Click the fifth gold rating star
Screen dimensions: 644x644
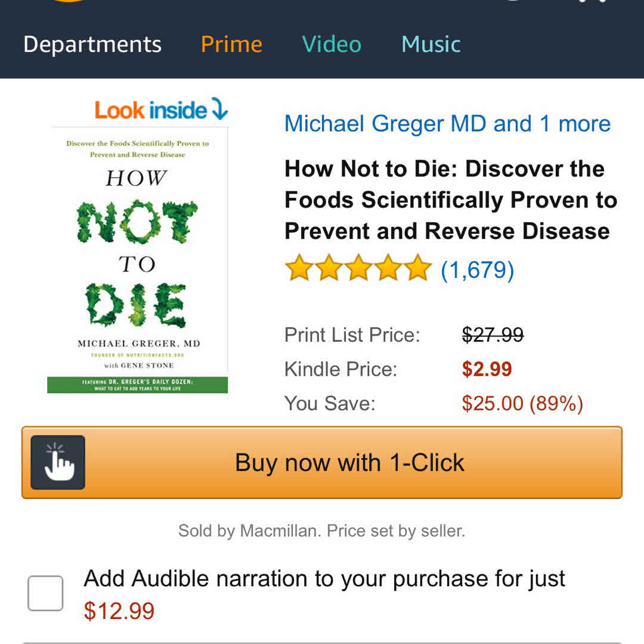pyautogui.click(x=417, y=269)
